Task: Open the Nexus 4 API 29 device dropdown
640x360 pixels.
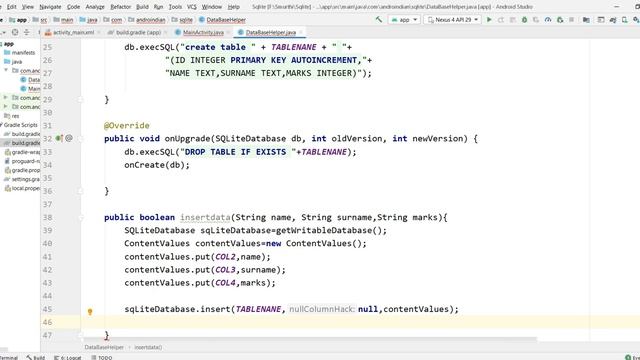Action: point(453,20)
